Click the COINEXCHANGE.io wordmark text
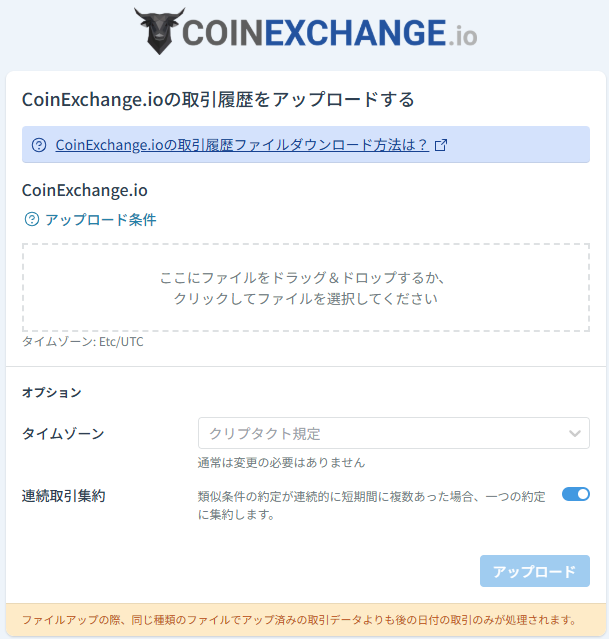 [329, 33]
